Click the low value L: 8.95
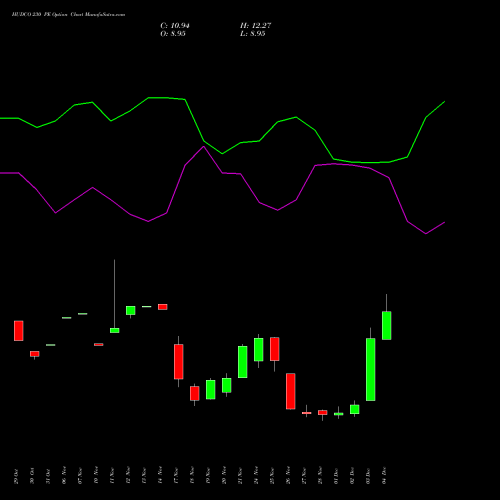 253,34
